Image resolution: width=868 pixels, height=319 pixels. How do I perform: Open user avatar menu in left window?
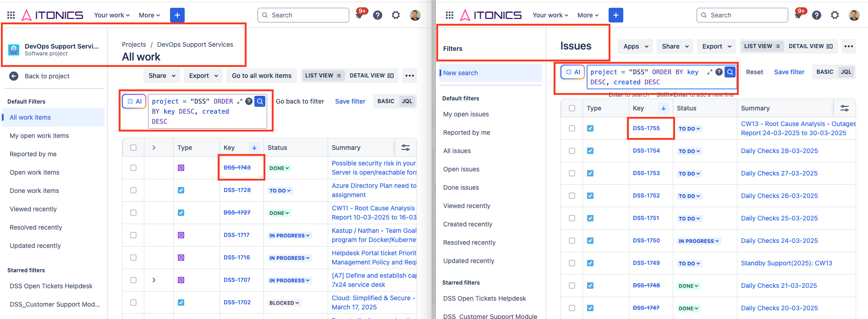415,15
